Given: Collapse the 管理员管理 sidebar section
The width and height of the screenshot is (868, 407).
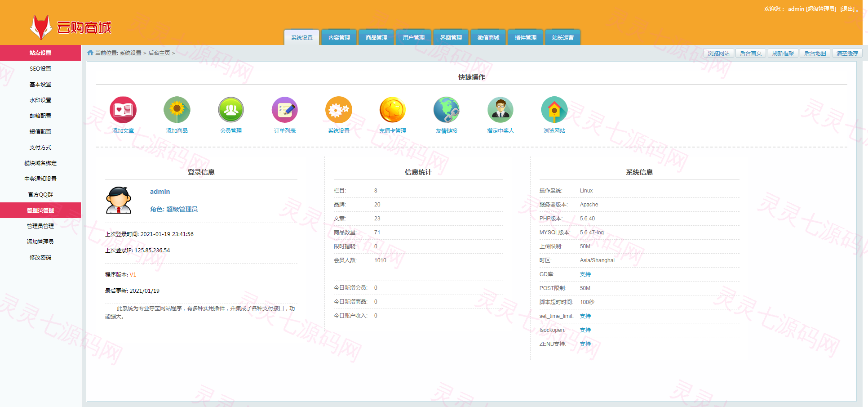Looking at the screenshot, I should tap(40, 210).
